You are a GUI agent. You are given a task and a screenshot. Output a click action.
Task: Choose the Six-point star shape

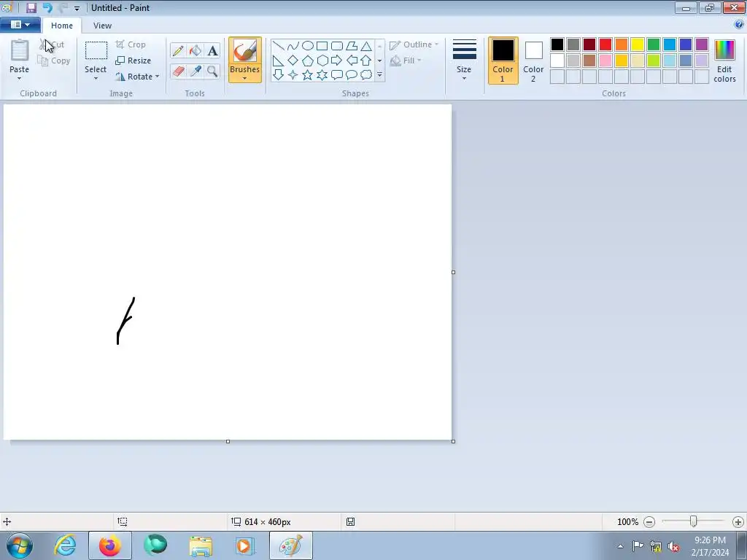pos(322,75)
